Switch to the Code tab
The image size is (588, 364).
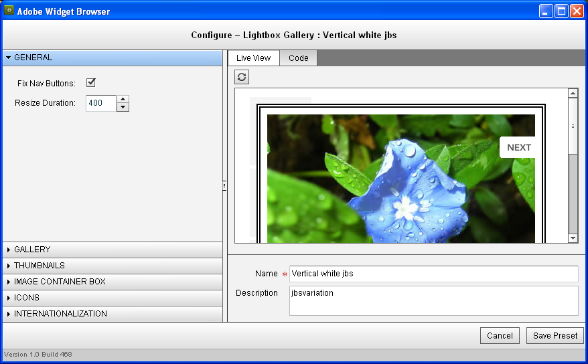298,58
